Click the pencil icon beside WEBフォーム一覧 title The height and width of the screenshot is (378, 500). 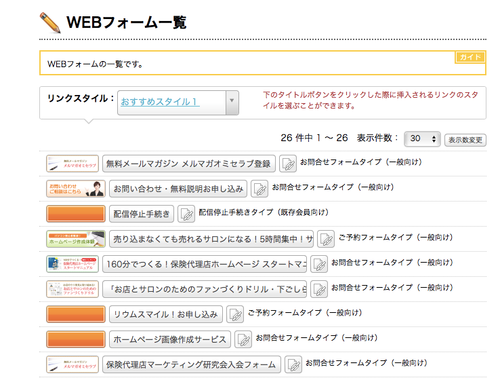[x=50, y=23]
